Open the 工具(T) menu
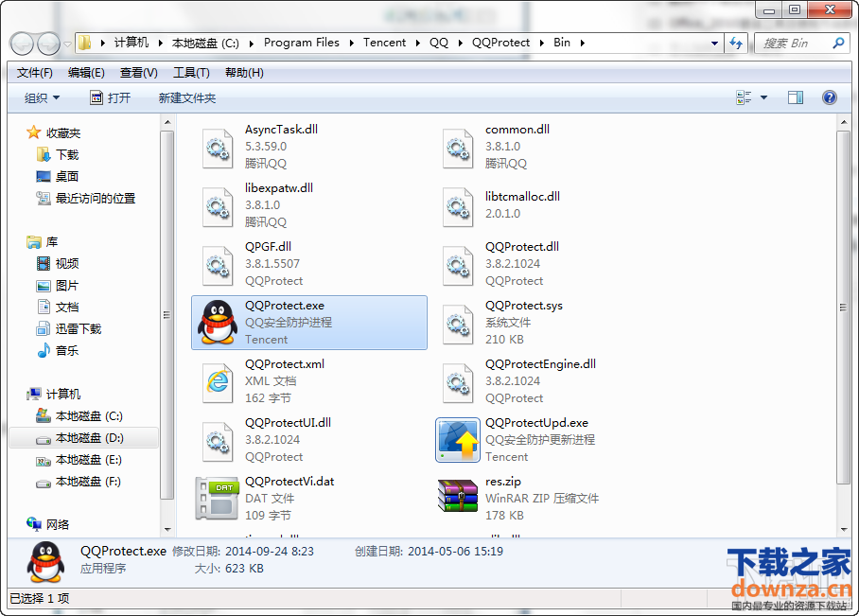The height and width of the screenshot is (616, 859). pos(191,73)
